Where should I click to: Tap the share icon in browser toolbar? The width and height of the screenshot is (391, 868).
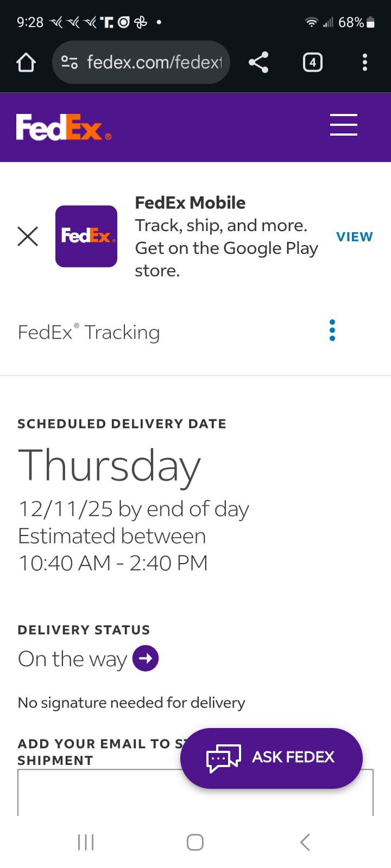[258, 62]
